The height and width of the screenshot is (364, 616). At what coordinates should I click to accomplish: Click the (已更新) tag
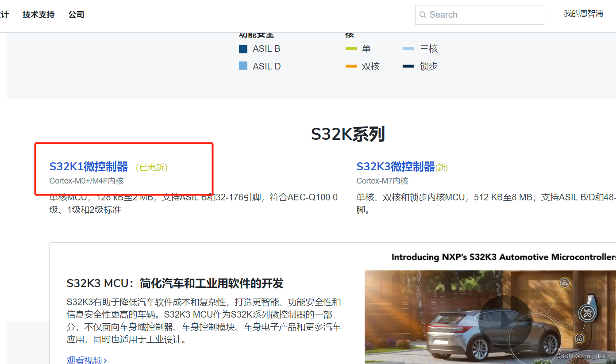(x=151, y=167)
